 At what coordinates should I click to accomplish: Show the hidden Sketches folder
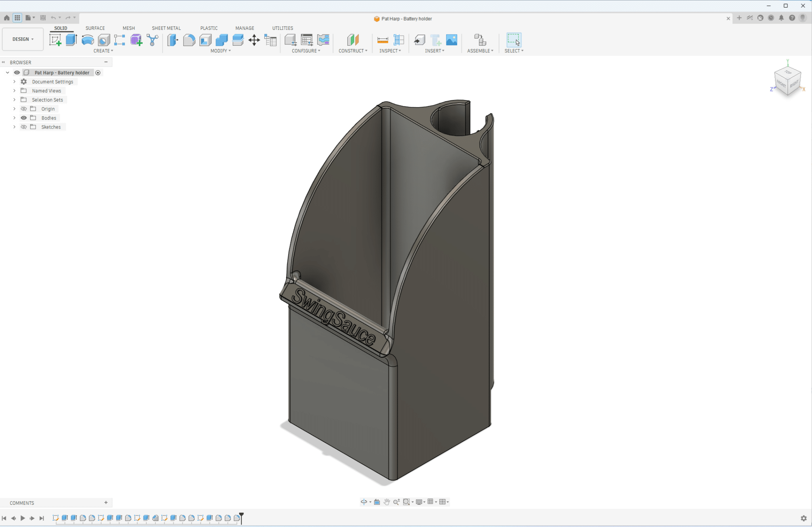pos(24,127)
